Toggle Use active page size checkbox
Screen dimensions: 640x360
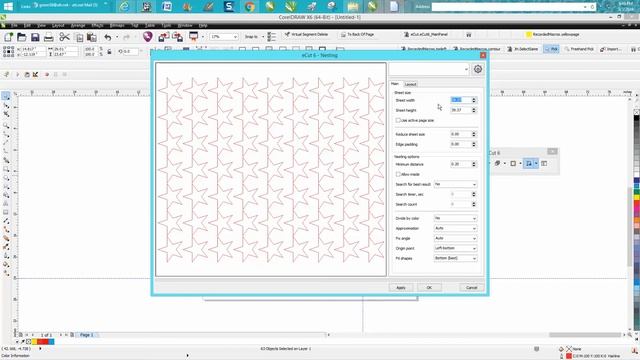[x=398, y=120]
